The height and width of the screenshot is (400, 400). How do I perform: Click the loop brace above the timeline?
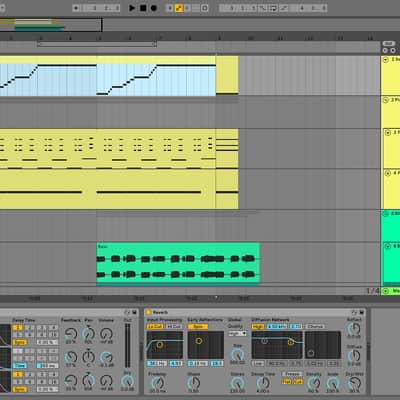tap(97, 44)
